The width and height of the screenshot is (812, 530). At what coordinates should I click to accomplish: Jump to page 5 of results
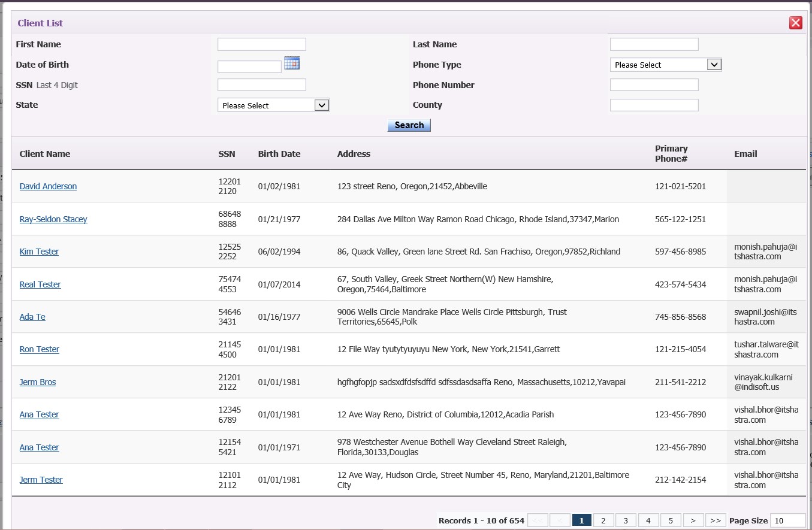(x=671, y=520)
